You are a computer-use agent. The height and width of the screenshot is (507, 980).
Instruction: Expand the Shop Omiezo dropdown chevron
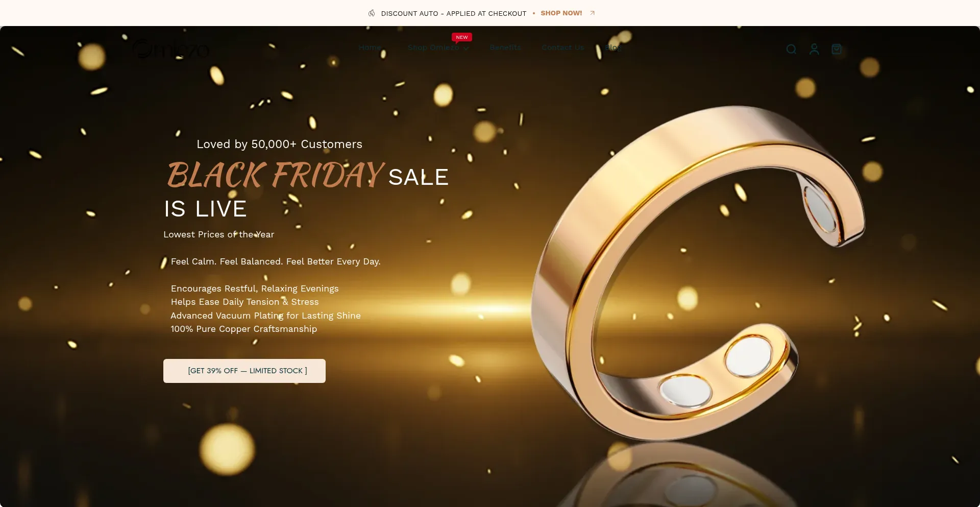point(466,49)
